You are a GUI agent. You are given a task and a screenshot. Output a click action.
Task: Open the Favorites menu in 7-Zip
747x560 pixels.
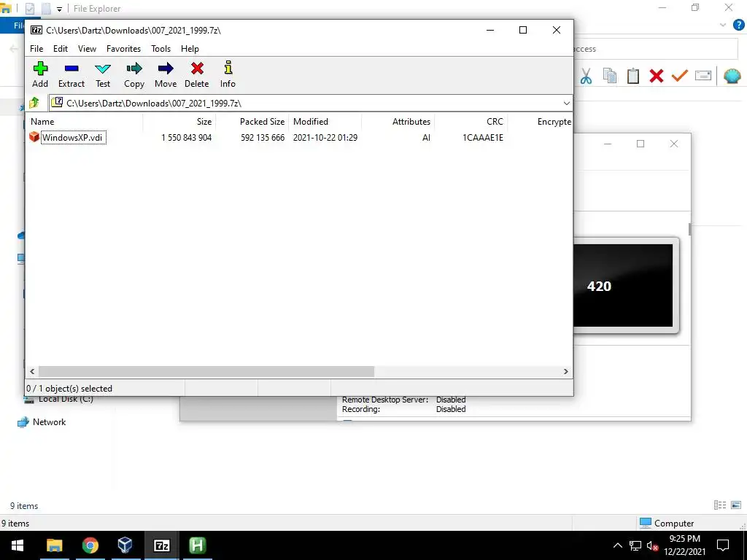click(123, 49)
